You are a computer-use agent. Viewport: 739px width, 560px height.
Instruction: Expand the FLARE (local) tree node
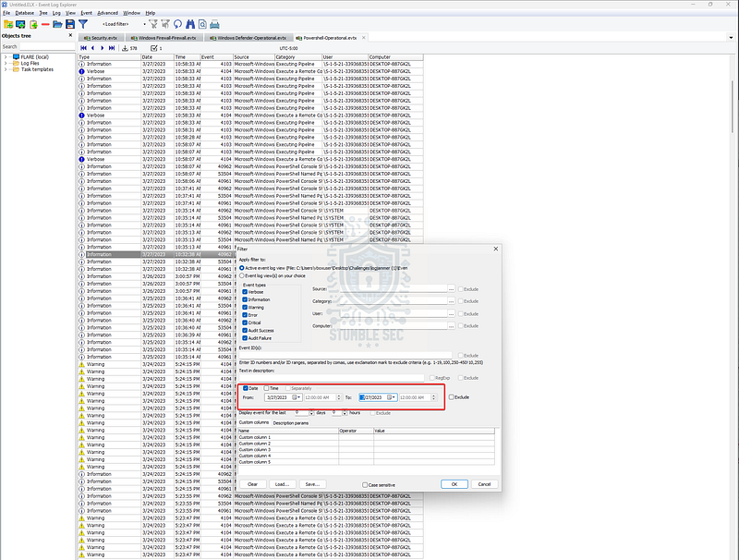click(x=6, y=57)
